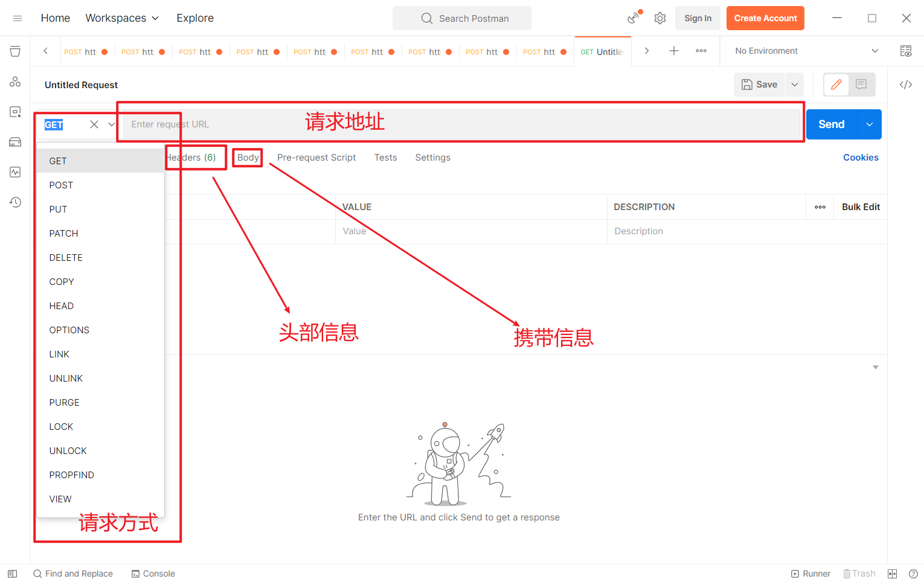This screenshot has width=924, height=582.
Task: Switch to the Tests tab
Action: click(x=385, y=157)
